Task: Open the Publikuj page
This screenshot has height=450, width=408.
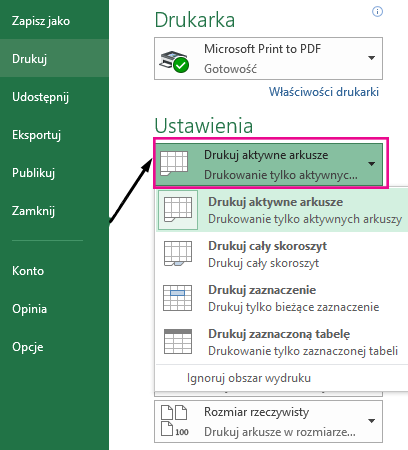Action: (33, 173)
